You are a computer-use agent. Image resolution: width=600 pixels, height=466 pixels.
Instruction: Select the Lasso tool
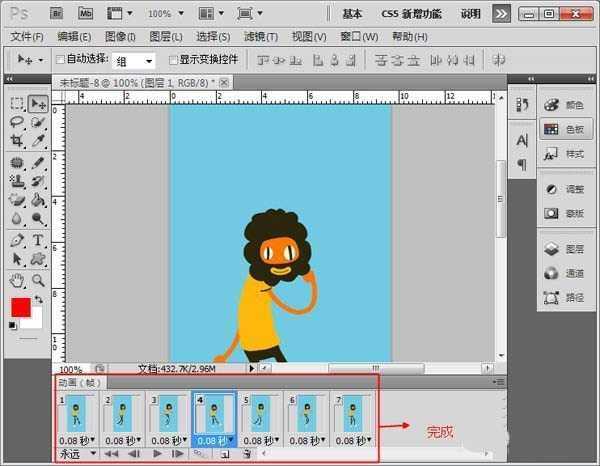pos(18,122)
